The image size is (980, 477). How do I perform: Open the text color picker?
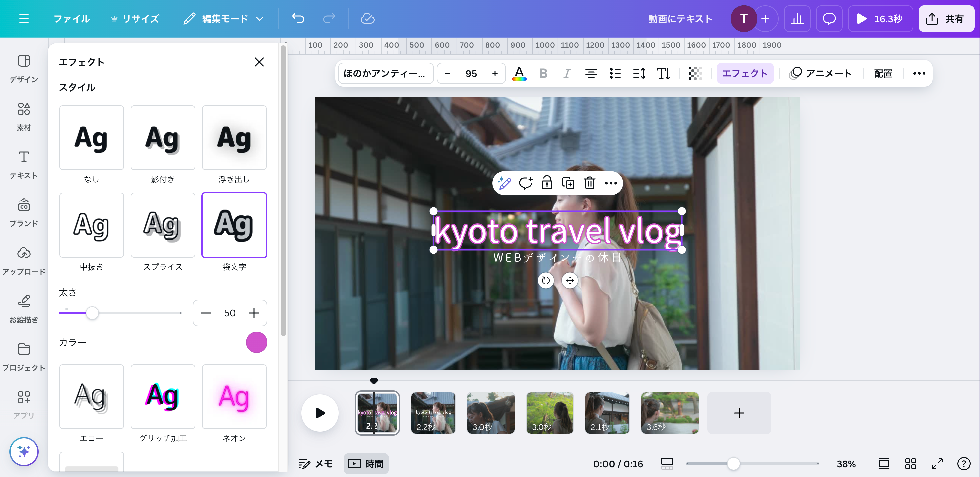coord(519,73)
